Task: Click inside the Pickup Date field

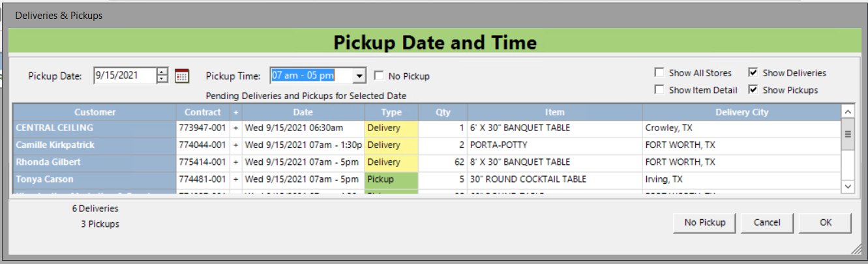Action: click(125, 76)
